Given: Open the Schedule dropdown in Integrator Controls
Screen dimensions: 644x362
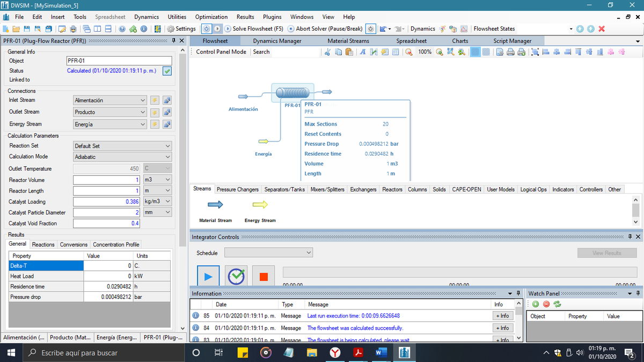Looking at the screenshot, I should pos(268,253).
